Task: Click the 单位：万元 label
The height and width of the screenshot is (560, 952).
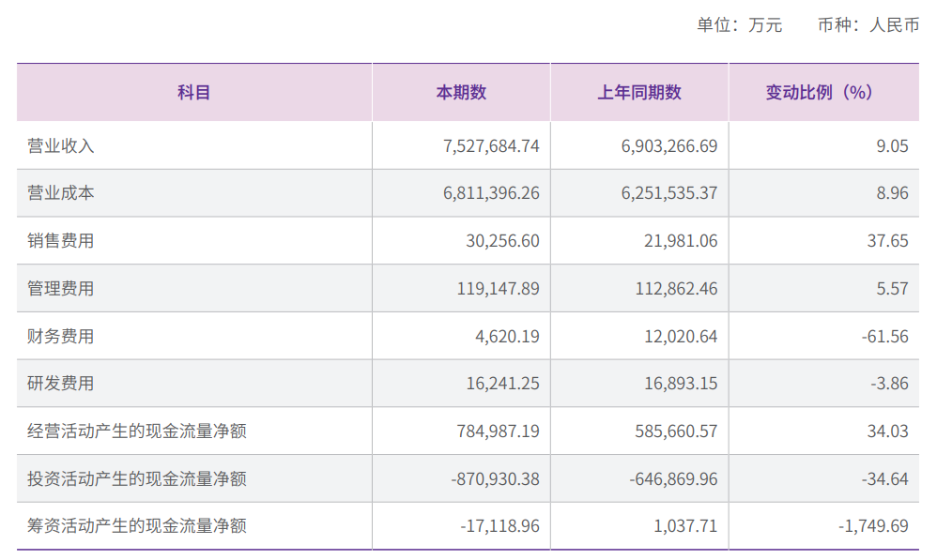Action: tap(739, 25)
